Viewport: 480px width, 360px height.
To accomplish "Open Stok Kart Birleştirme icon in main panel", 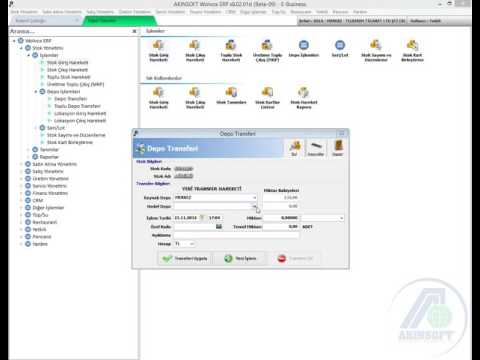I will point(412,50).
